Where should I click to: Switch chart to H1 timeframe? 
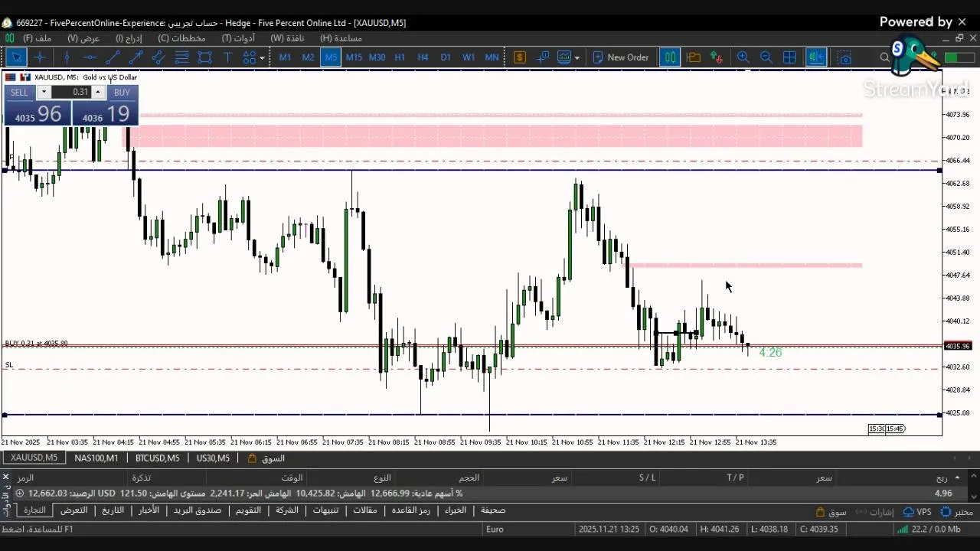[400, 57]
